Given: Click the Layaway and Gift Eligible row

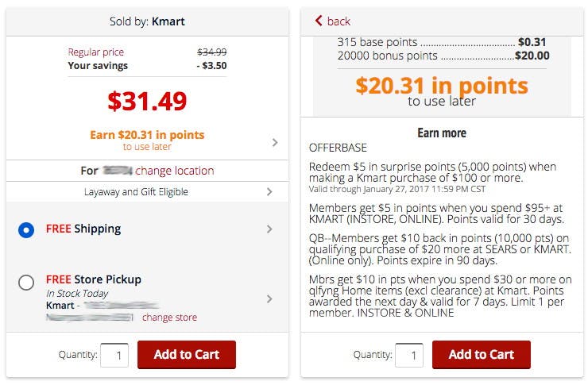Looking at the screenshot, I should [136, 192].
